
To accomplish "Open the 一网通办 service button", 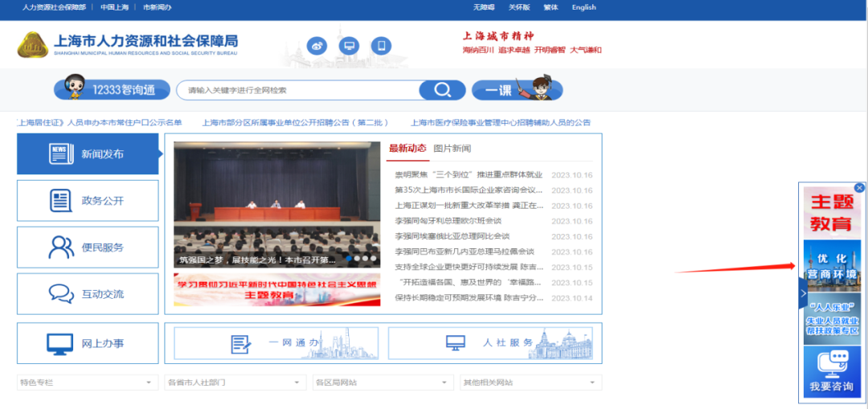I will point(276,343).
